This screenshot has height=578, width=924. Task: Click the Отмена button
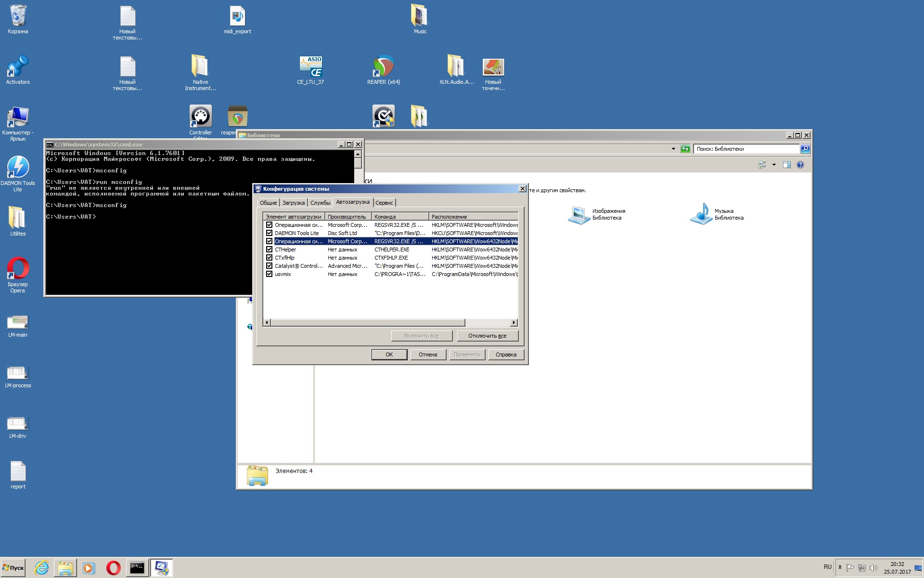427,355
